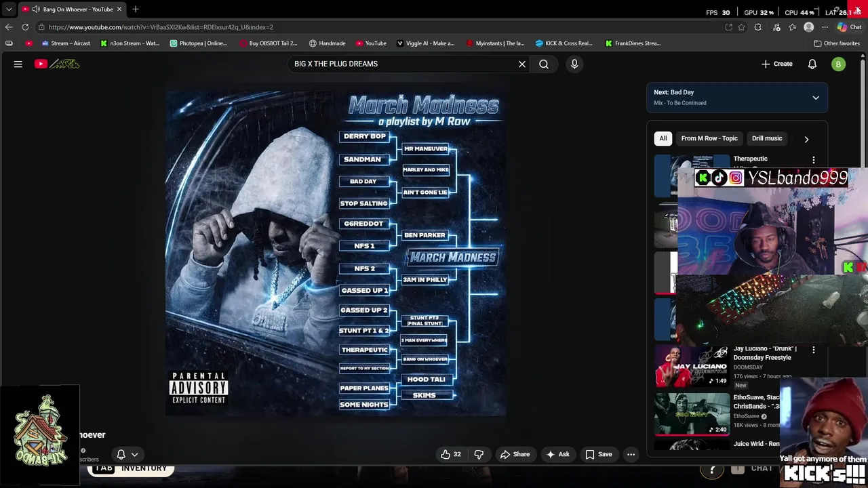Clear the search box text
This screenshot has width=868, height=488.
pyautogui.click(x=522, y=64)
